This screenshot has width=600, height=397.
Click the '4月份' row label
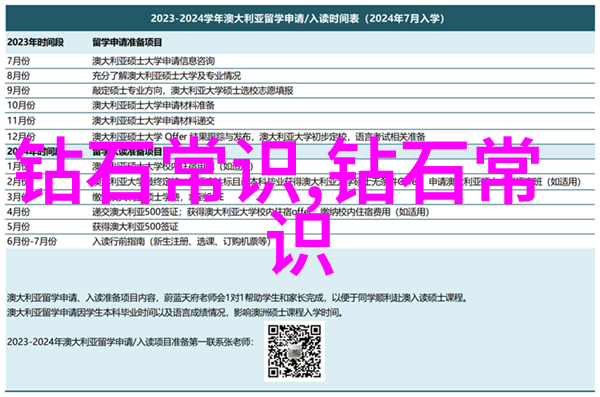click(x=18, y=212)
